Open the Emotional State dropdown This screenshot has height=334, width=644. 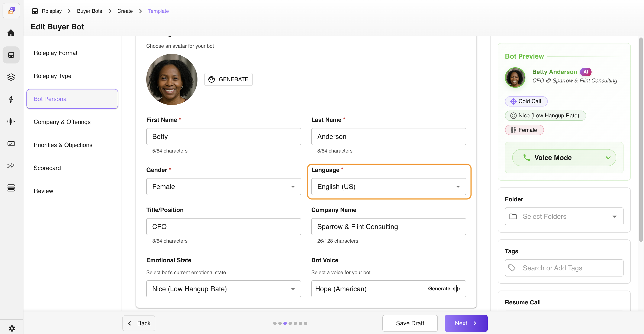coord(223,289)
